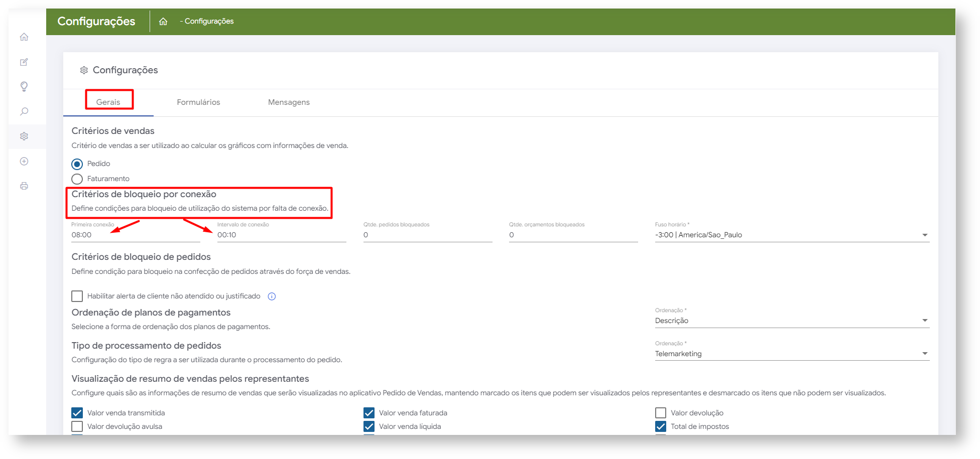Viewport: 980px width, 459px height.
Task: Click the printer icon in sidebar
Action: coord(24,186)
